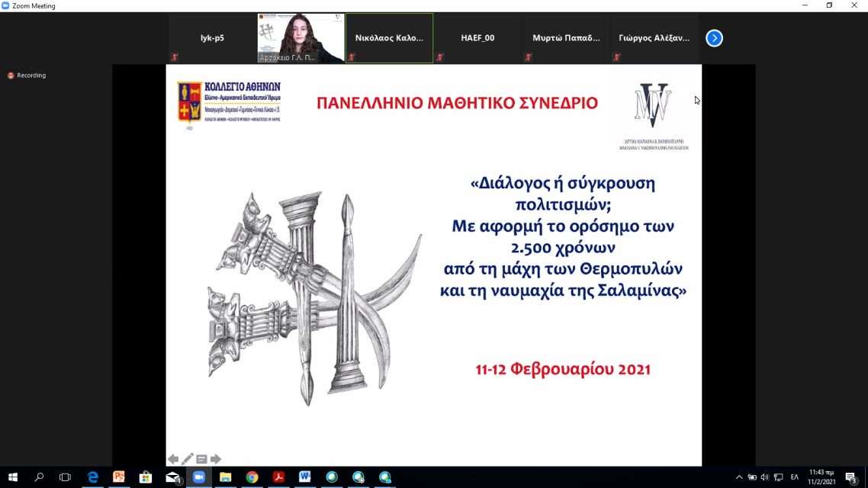The width and height of the screenshot is (868, 488).
Task: Open Task View on the taskbar
Action: tap(65, 477)
